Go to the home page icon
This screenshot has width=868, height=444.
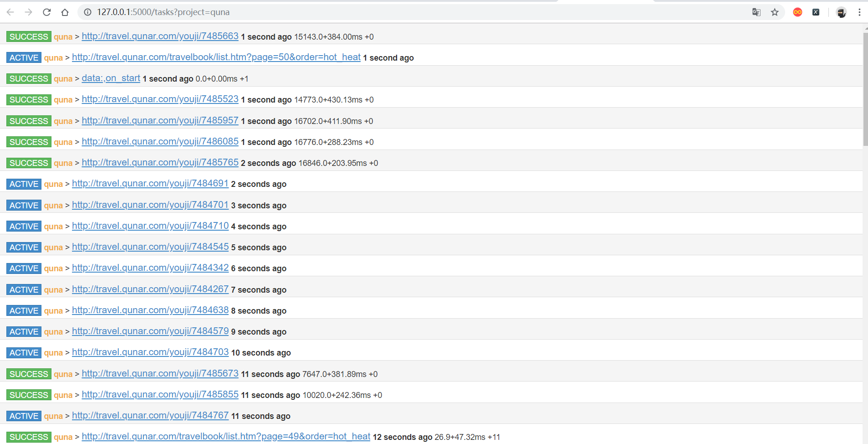[x=65, y=12]
